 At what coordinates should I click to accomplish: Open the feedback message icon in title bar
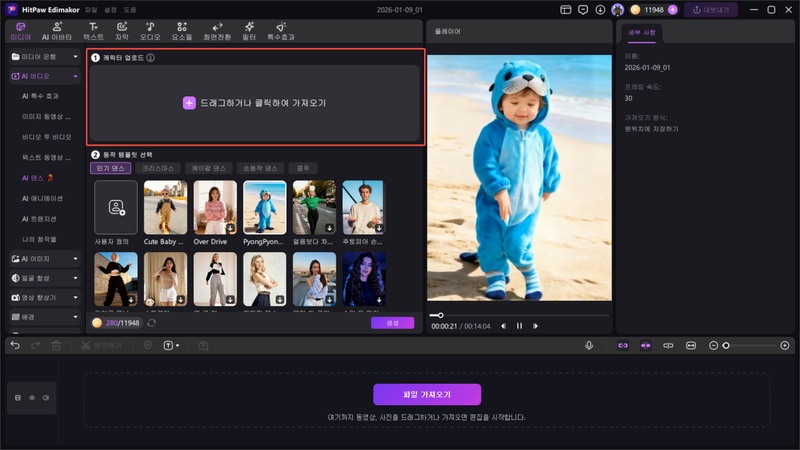pyautogui.click(x=583, y=10)
